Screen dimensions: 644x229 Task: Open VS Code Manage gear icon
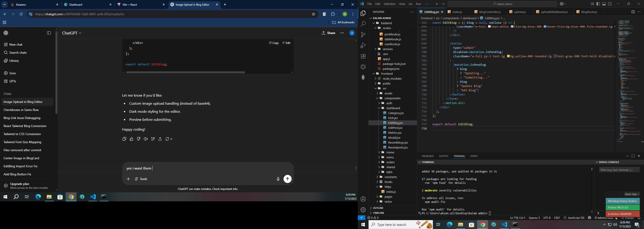[363, 210]
